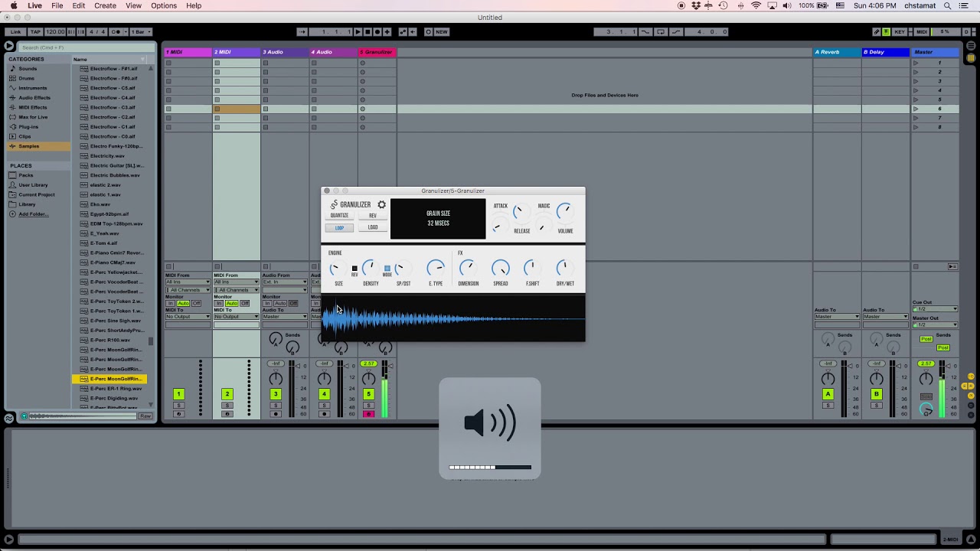Click the NEW button in the control bar
Viewport: 980px width, 551px height.
(x=442, y=32)
